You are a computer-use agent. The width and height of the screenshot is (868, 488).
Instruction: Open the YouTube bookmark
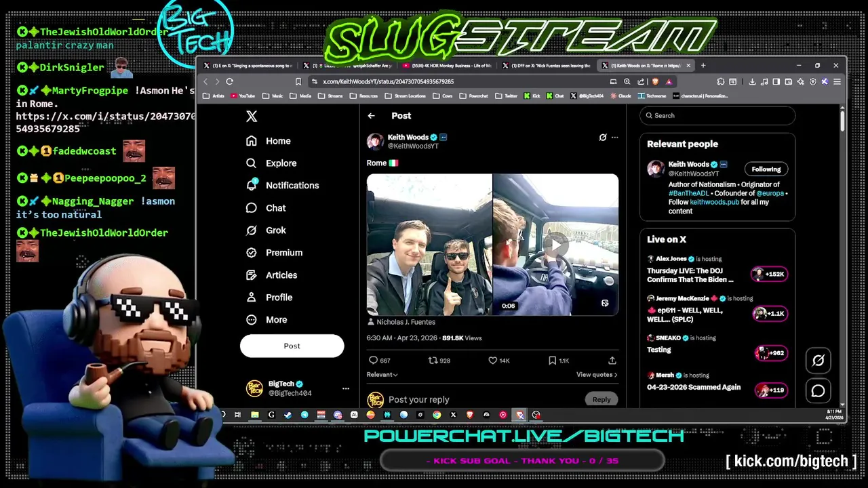tap(242, 96)
